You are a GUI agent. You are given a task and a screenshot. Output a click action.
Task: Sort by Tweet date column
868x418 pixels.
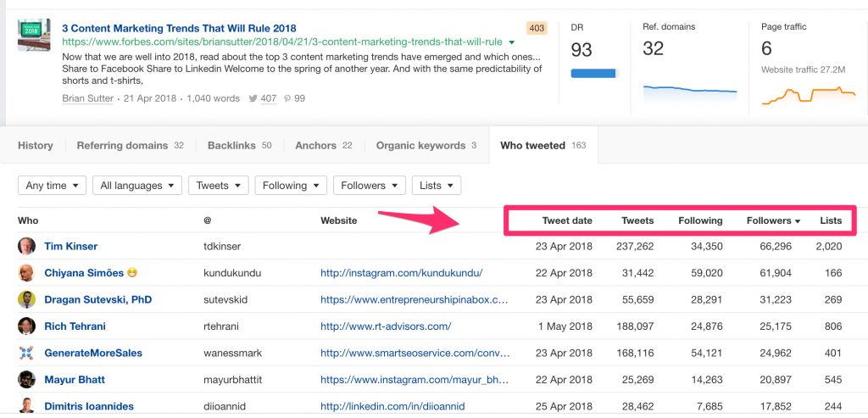coord(567,220)
